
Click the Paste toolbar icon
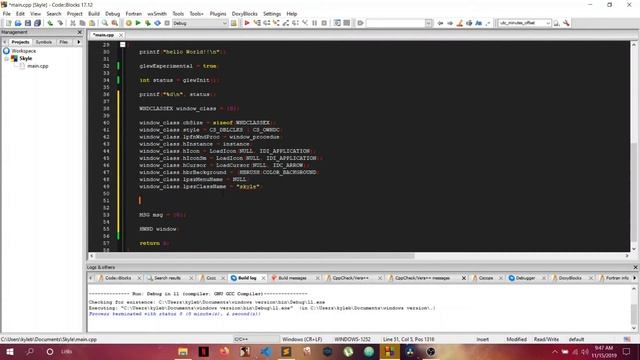92,23
